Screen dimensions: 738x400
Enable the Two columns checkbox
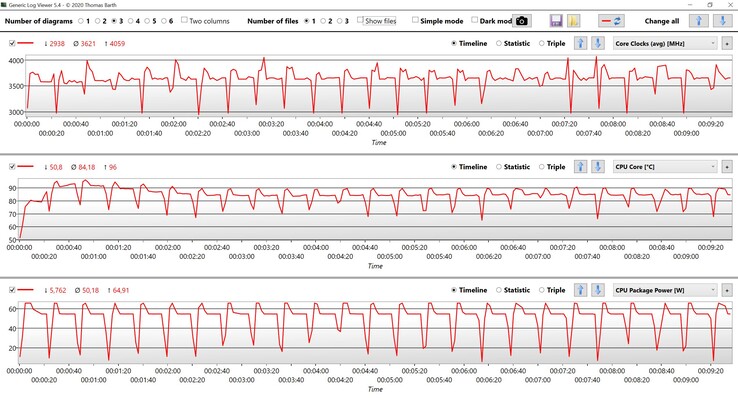(185, 20)
